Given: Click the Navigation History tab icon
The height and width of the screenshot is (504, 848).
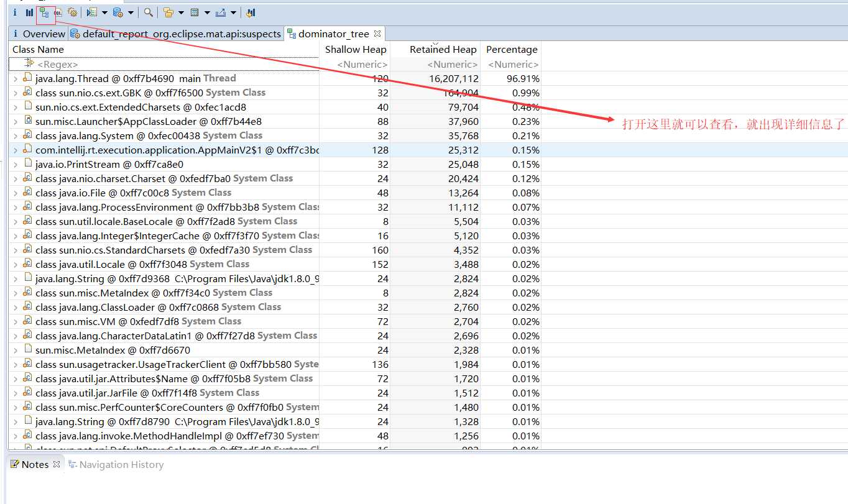Looking at the screenshot, I should click(x=73, y=464).
